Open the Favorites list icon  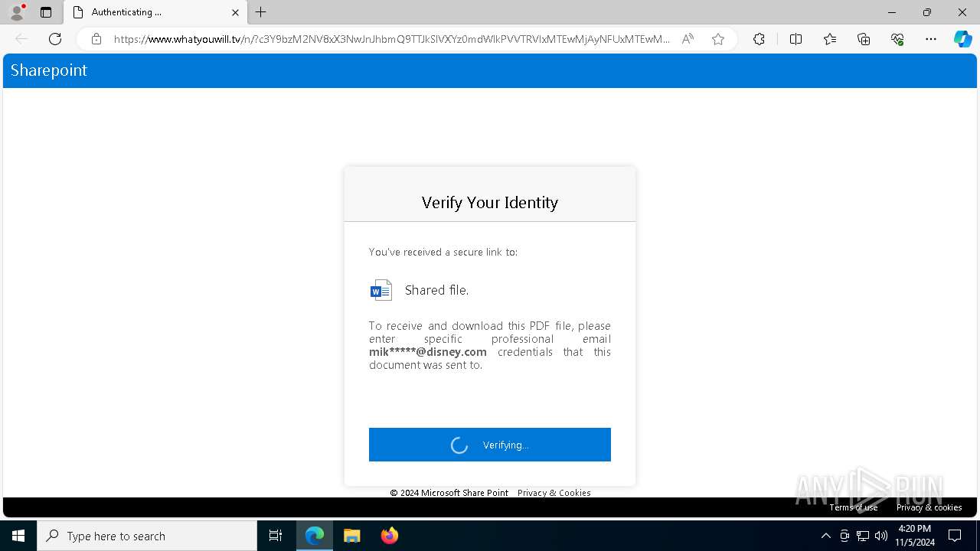tap(830, 39)
